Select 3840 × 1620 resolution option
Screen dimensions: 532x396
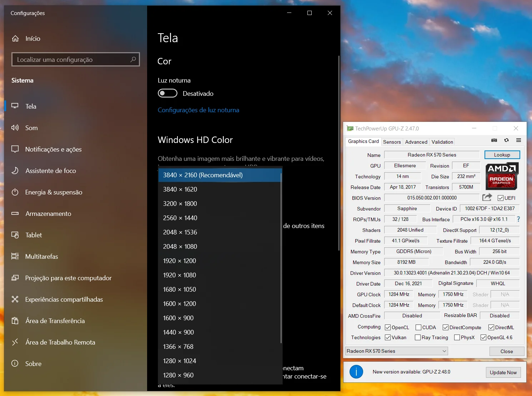(x=220, y=189)
